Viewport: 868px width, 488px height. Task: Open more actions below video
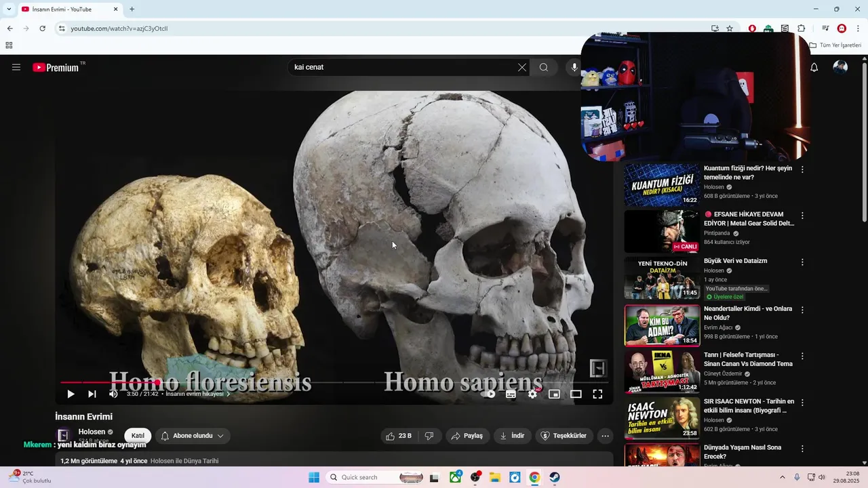point(605,436)
